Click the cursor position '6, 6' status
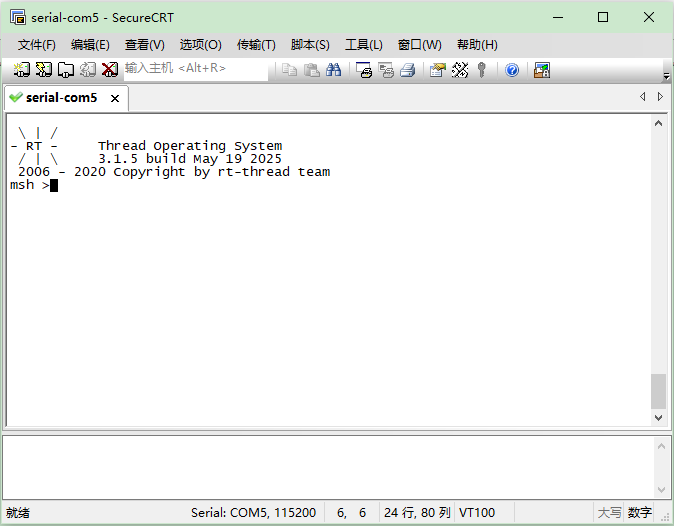The width and height of the screenshot is (674, 526). pos(351,513)
